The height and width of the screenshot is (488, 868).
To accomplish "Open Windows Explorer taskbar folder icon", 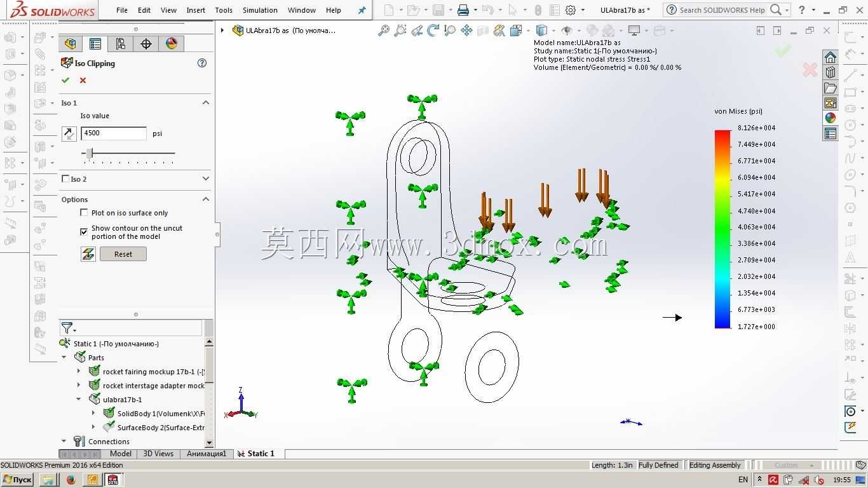I will point(49,480).
